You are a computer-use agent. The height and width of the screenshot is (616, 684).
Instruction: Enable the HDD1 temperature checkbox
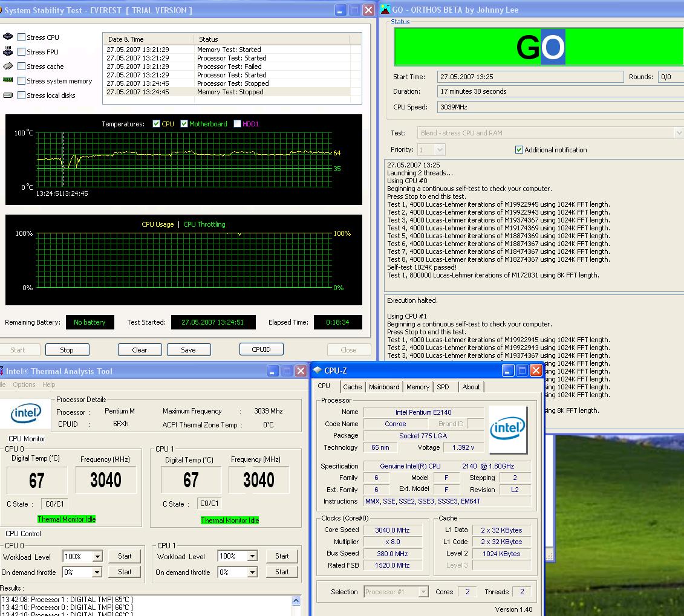click(237, 124)
